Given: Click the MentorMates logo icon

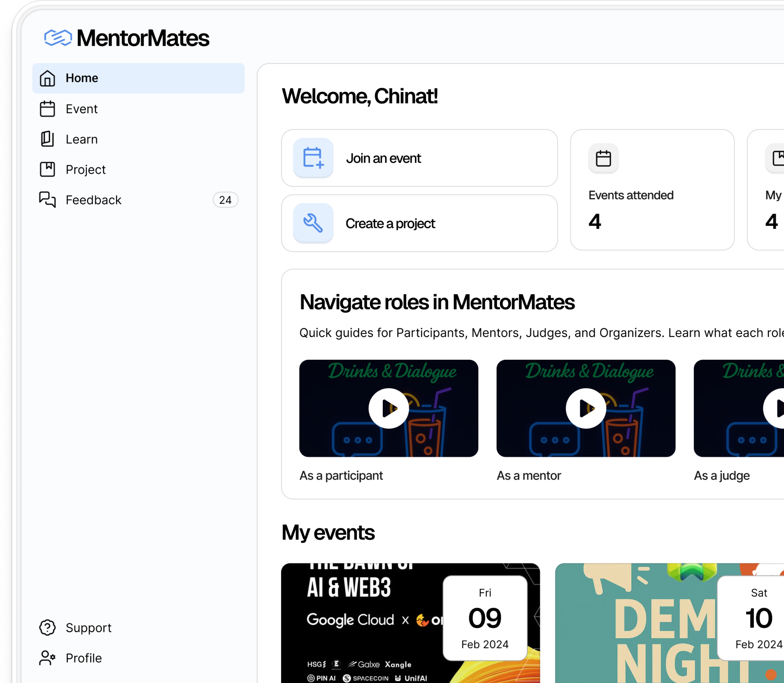Looking at the screenshot, I should (x=58, y=38).
